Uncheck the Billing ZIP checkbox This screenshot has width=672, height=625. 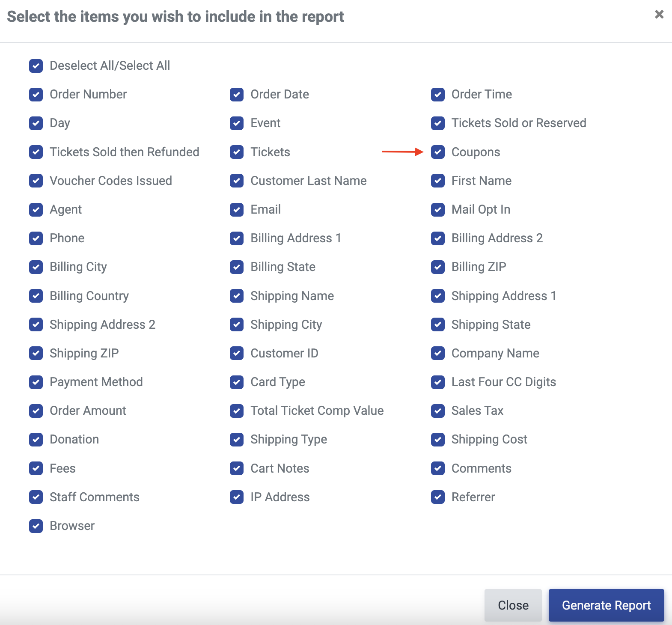pyautogui.click(x=438, y=267)
